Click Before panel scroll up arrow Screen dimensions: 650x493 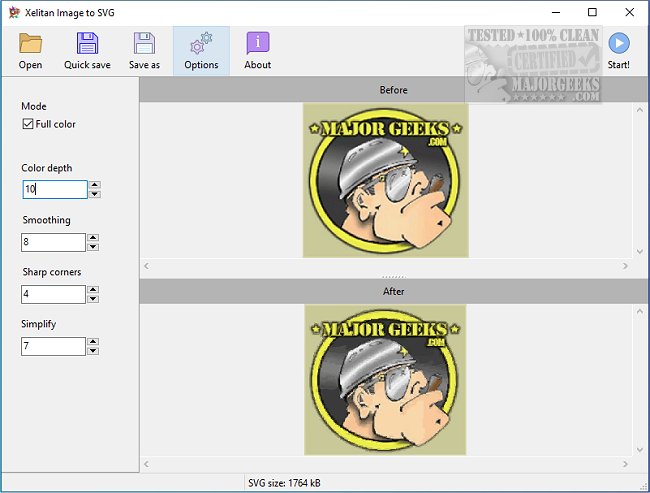(640, 109)
